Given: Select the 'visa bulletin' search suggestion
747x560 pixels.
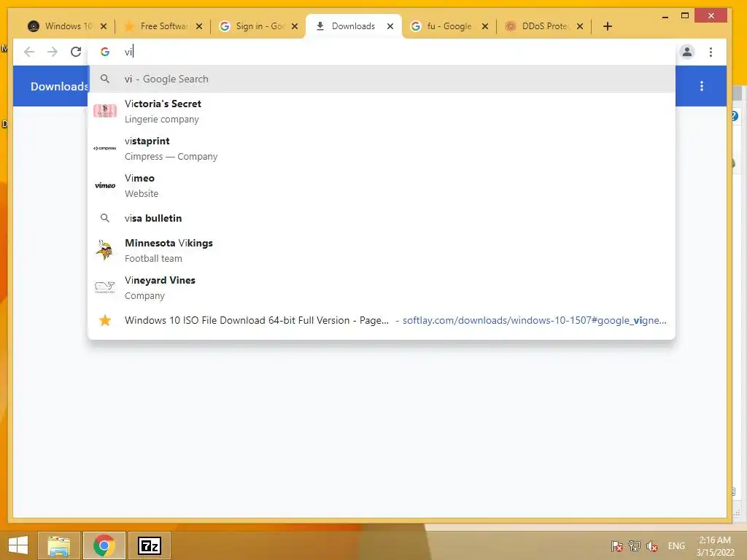Looking at the screenshot, I should click(382, 218).
